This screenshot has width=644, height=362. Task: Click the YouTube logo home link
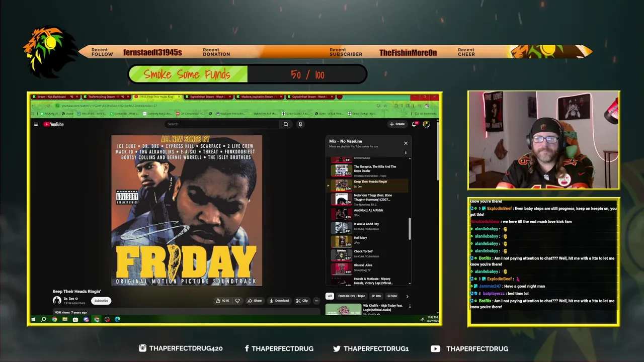(54, 124)
